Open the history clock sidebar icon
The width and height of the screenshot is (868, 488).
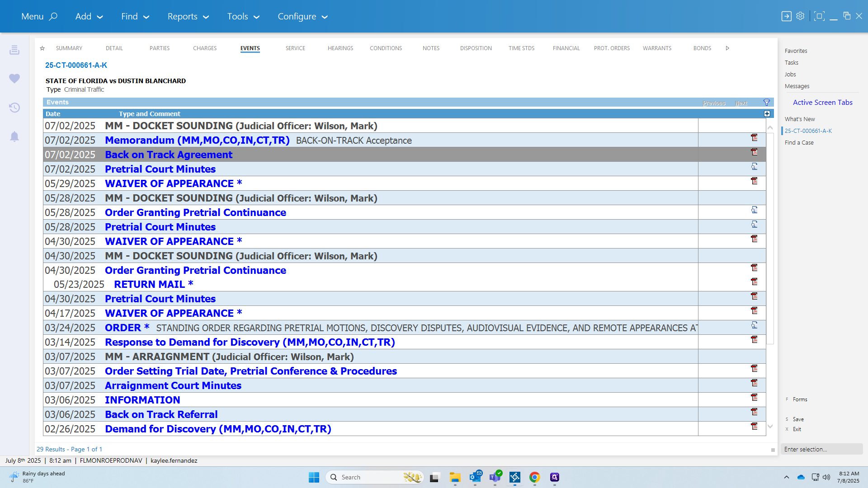pos(14,108)
